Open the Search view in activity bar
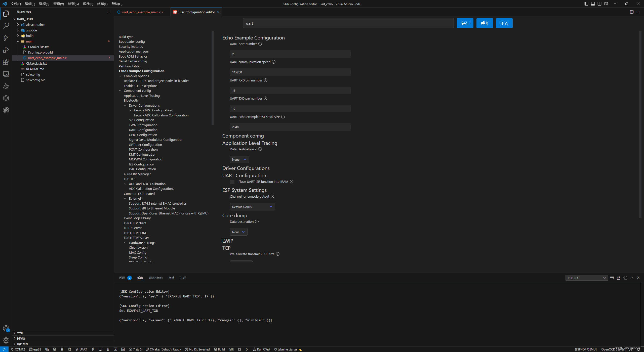The image size is (644, 352). (x=6, y=26)
